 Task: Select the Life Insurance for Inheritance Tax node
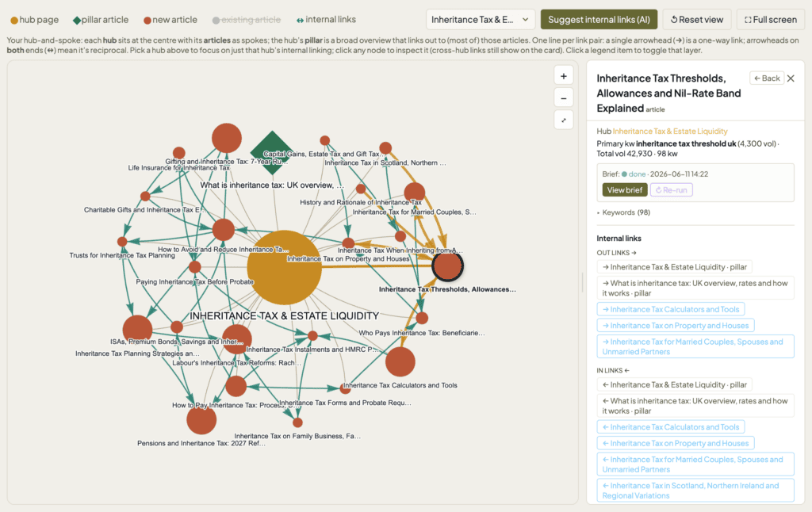[178, 153]
